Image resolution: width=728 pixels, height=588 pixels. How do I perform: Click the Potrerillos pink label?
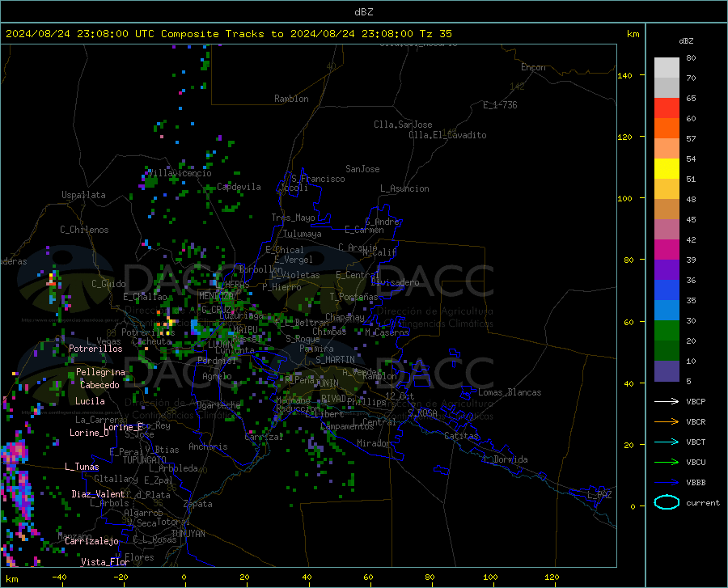coord(95,349)
